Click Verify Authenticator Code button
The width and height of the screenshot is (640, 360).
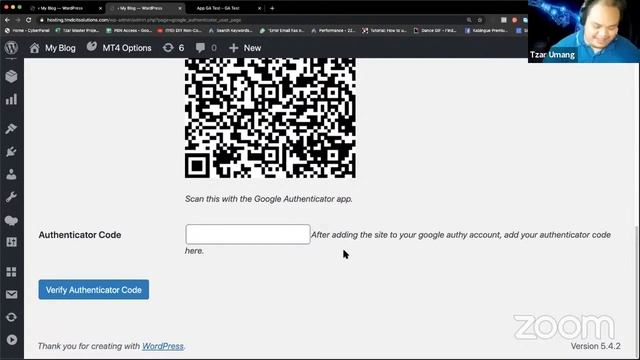(x=94, y=290)
